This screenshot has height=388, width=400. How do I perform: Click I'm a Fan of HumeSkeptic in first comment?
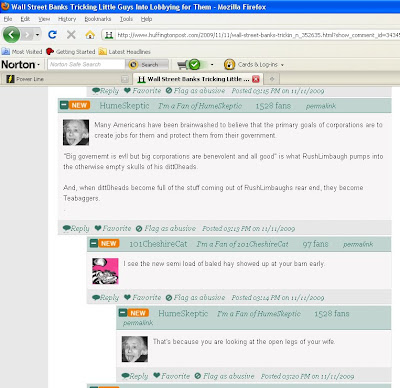pos(200,106)
